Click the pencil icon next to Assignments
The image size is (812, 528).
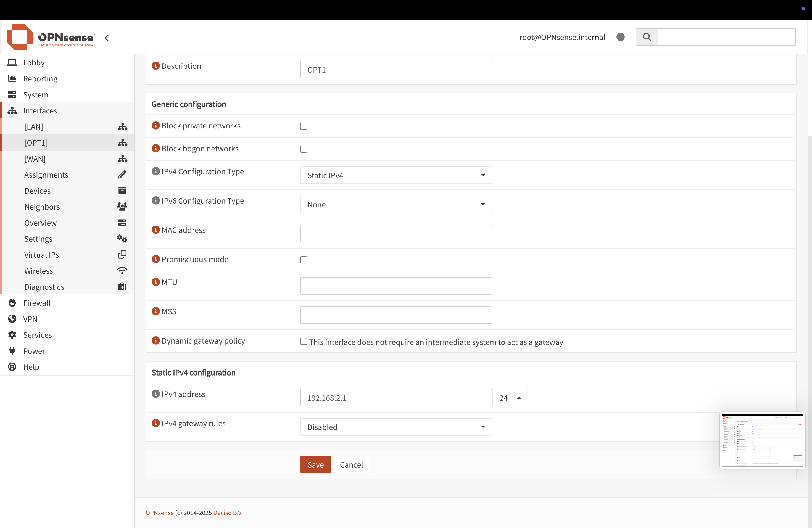pos(122,175)
